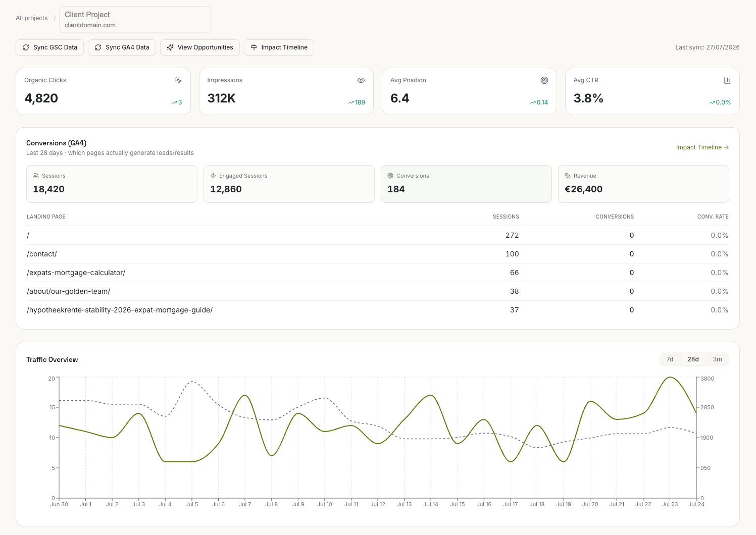The width and height of the screenshot is (756, 535).
Task: Click the Impressions eye icon
Action: (x=361, y=80)
